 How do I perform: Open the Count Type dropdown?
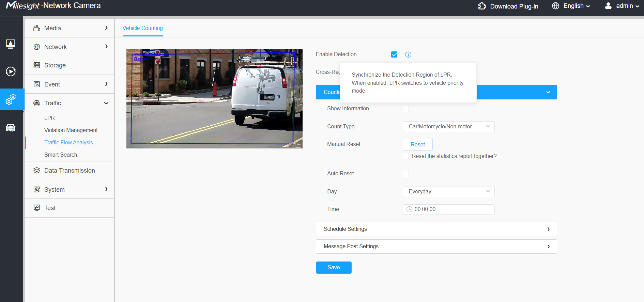448,127
